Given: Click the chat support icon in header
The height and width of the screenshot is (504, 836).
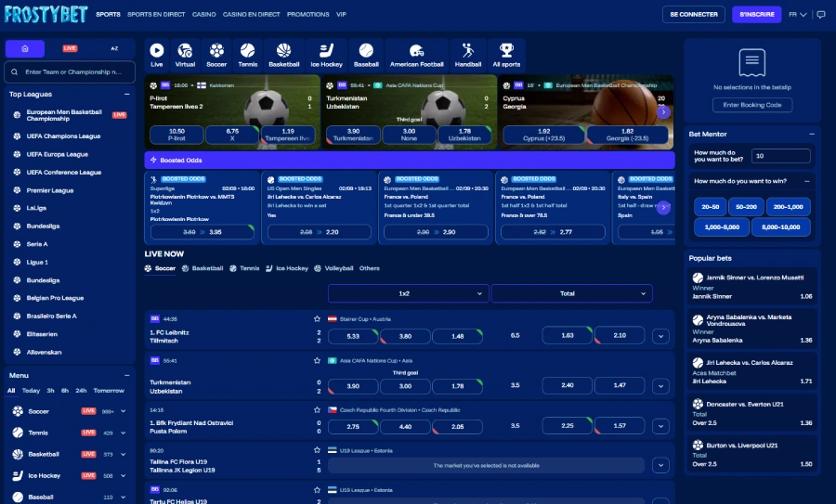Looking at the screenshot, I should [821, 14].
